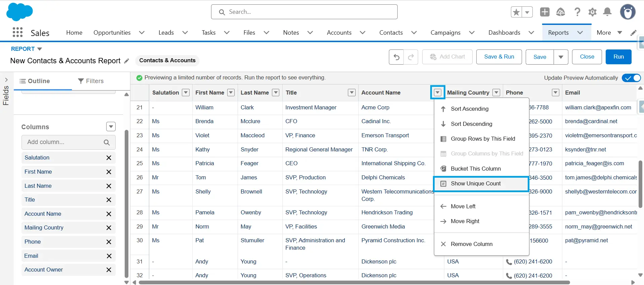This screenshot has width=644, height=285.
Task: Select Sort Ascending menu item
Action: click(x=482, y=109)
